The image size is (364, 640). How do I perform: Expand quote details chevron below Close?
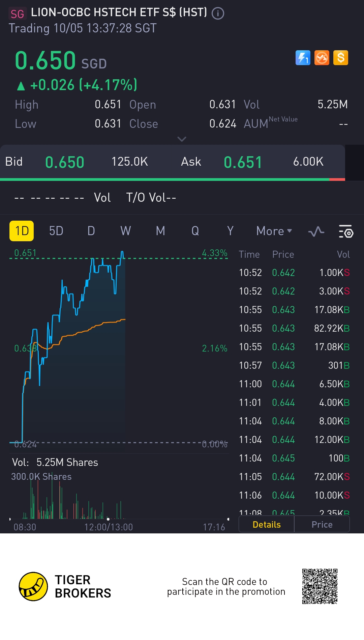[182, 139]
